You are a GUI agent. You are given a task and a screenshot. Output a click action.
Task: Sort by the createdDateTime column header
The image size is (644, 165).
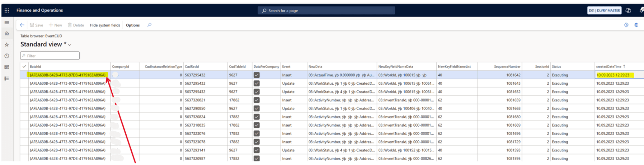tap(608, 66)
